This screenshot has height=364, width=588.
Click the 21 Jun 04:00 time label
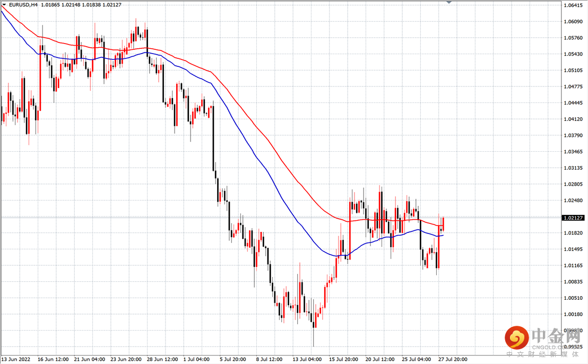tap(90, 359)
